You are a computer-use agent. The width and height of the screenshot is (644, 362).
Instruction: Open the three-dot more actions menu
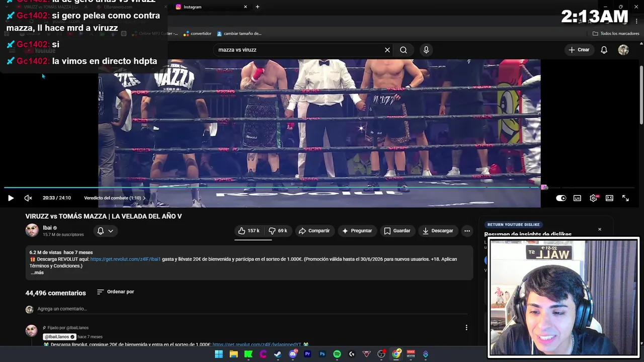coord(467,231)
